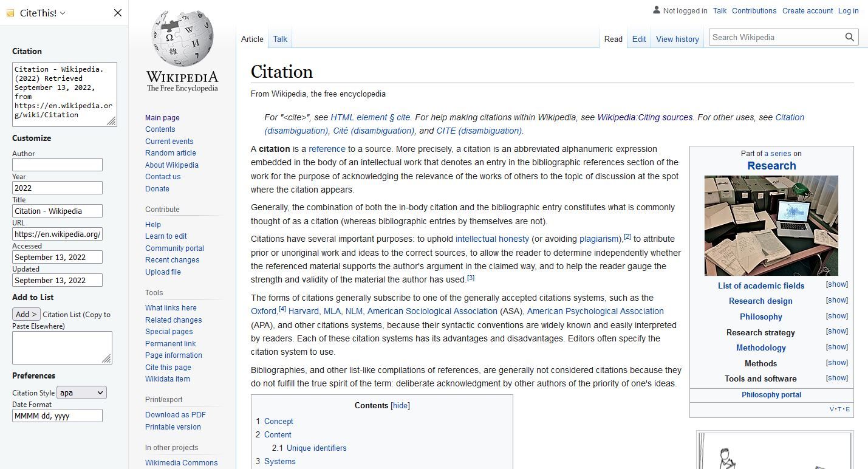Open the Philosophy portal link

tap(771, 394)
